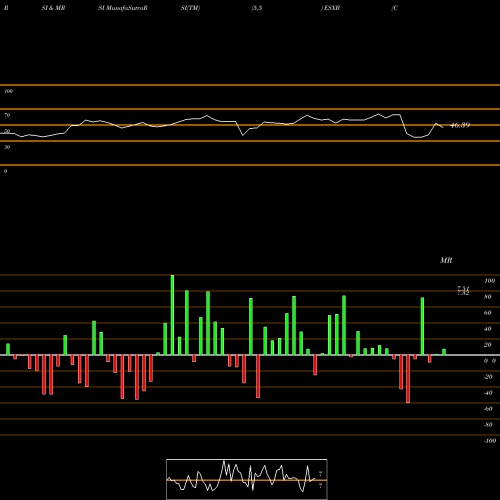Click the 30 level label on RSI axis
The width and height of the screenshot is (500, 500).
[7, 147]
